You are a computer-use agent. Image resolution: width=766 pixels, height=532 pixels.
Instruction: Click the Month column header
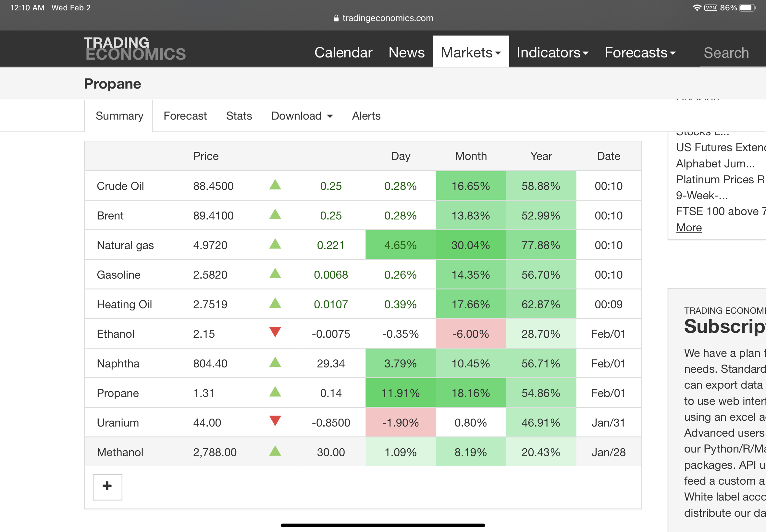coord(471,156)
